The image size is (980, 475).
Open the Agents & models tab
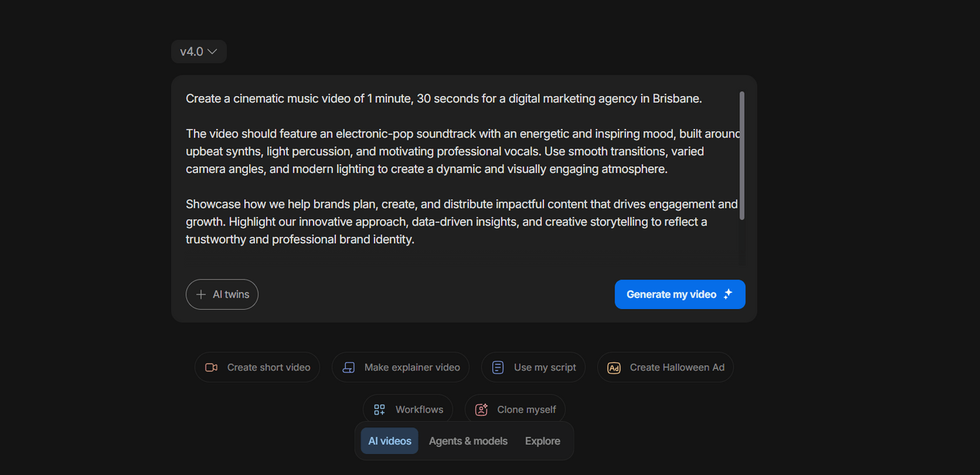(x=468, y=441)
